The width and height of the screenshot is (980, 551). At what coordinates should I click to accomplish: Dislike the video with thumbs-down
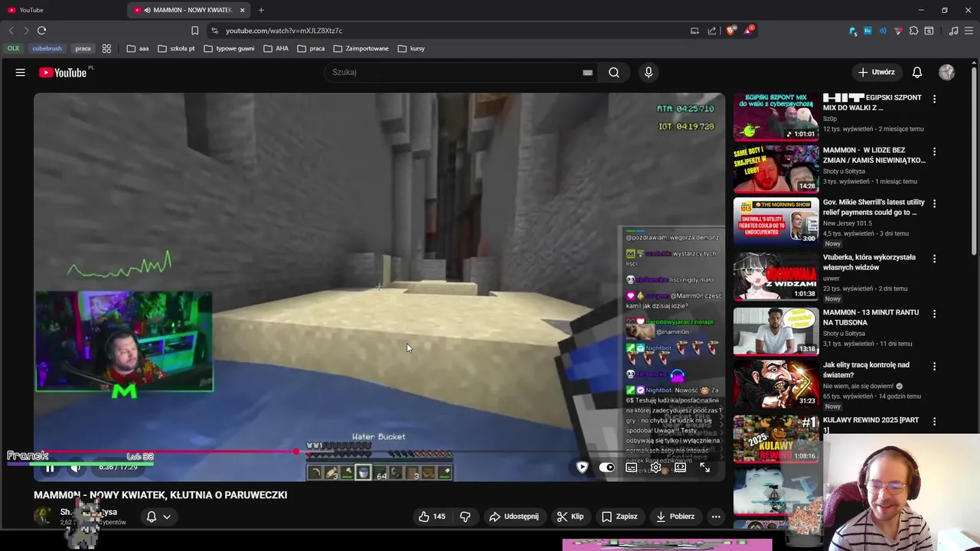465,517
